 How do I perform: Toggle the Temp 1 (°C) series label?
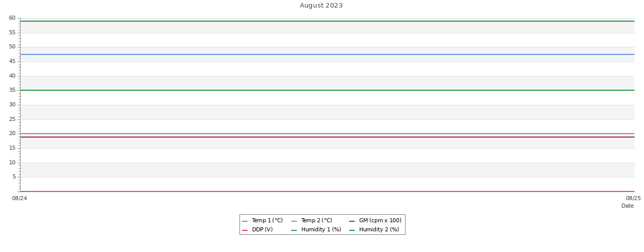coord(267,221)
